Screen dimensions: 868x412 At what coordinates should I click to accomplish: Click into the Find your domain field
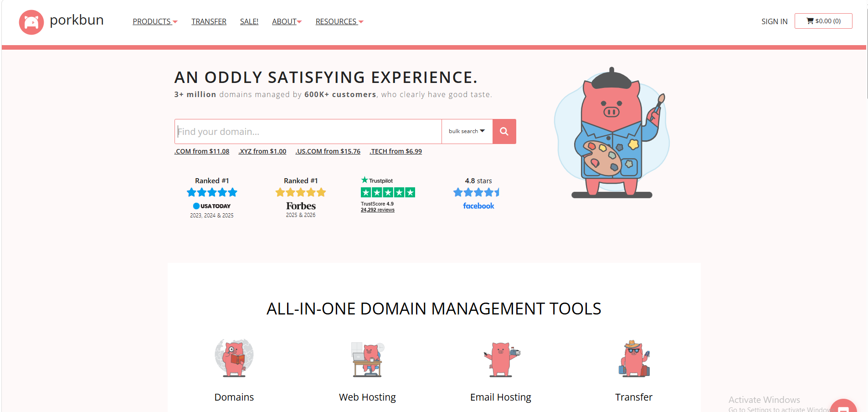(308, 131)
